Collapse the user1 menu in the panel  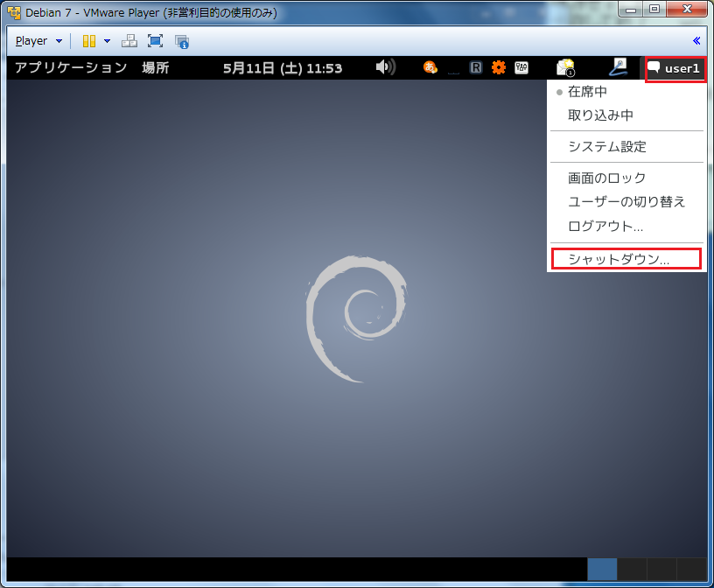pyautogui.click(x=674, y=68)
